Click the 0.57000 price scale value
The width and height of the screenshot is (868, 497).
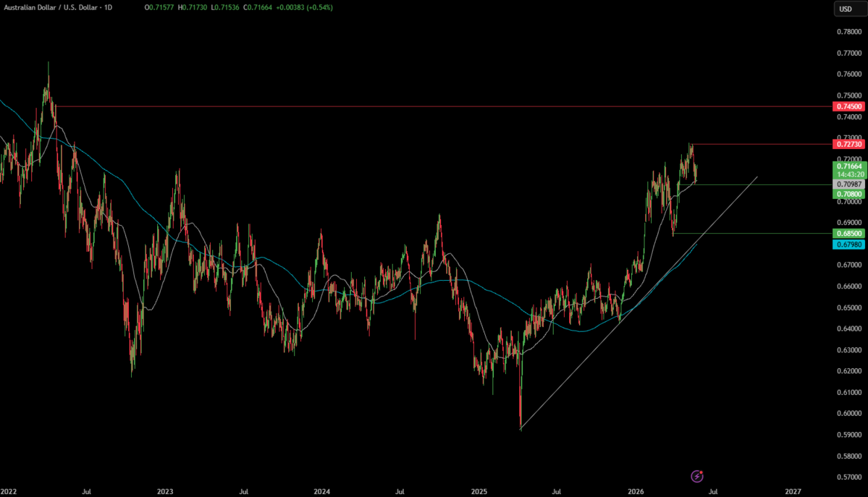pyautogui.click(x=849, y=477)
